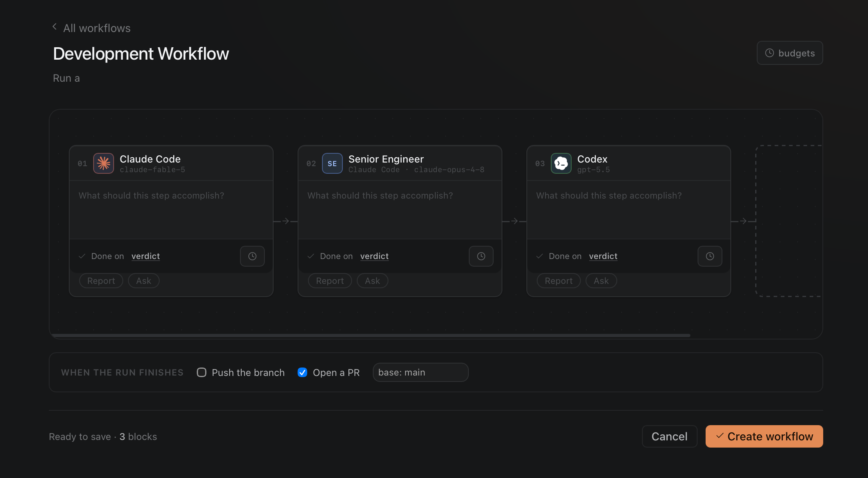Click the horizontal scrollbar under the workflow canvas
This screenshot has width=868, height=478.
click(x=371, y=335)
